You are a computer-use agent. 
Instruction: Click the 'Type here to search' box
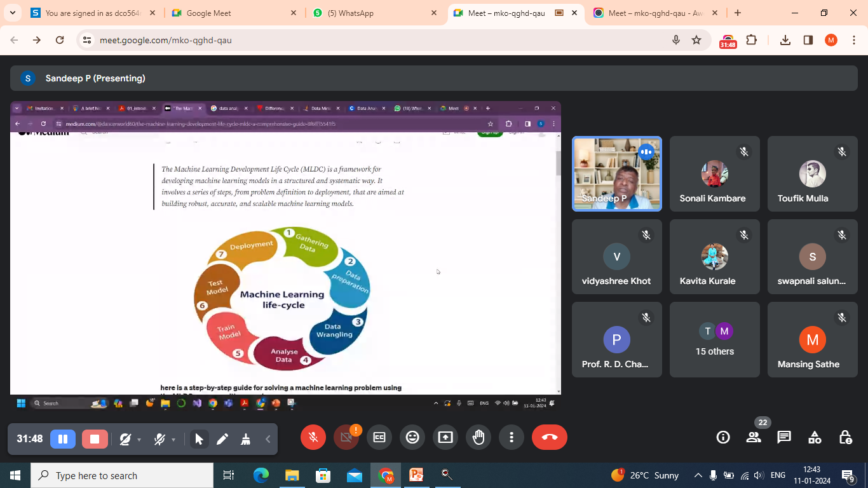pyautogui.click(x=122, y=475)
